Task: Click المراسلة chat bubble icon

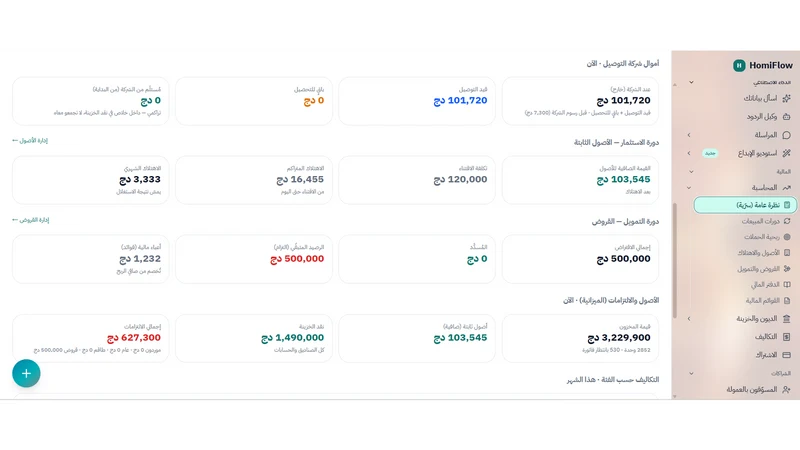Action: 787,135
